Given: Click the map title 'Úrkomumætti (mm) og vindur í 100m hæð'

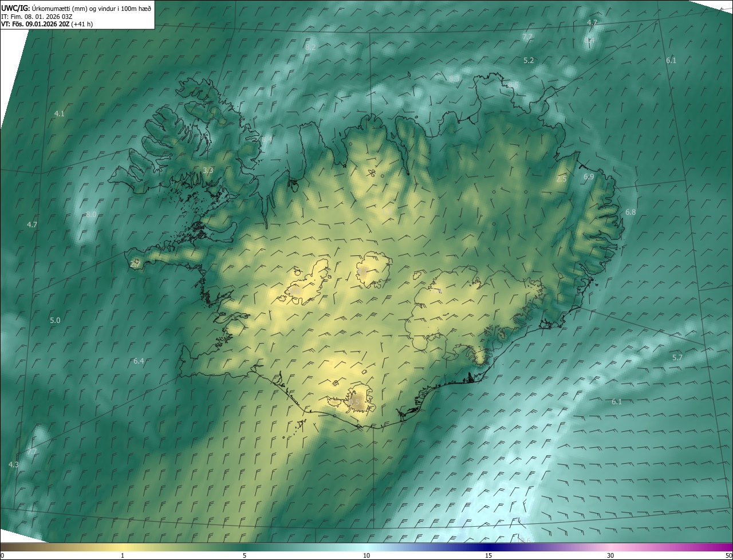Looking at the screenshot, I should tap(92, 7).
